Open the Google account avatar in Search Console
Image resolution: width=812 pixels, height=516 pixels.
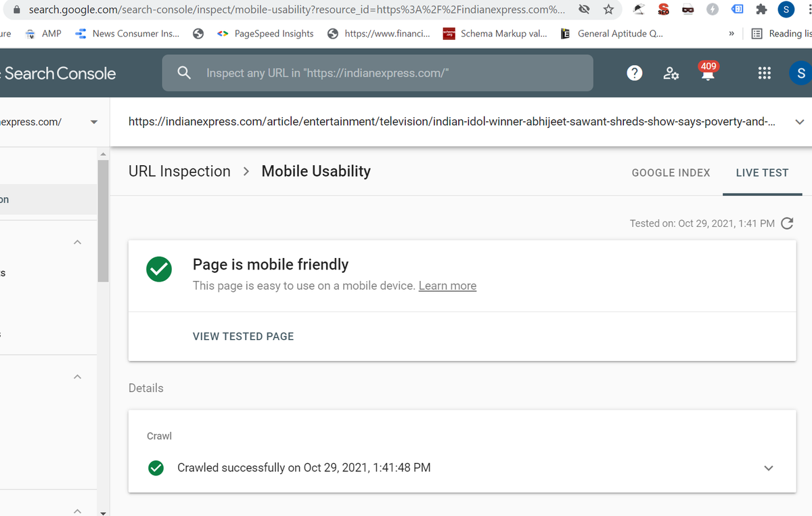[800, 73]
